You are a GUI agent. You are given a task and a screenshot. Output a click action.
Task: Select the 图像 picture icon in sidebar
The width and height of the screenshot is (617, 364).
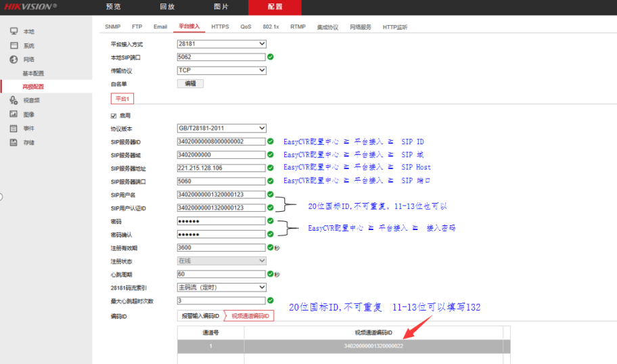coord(14,114)
